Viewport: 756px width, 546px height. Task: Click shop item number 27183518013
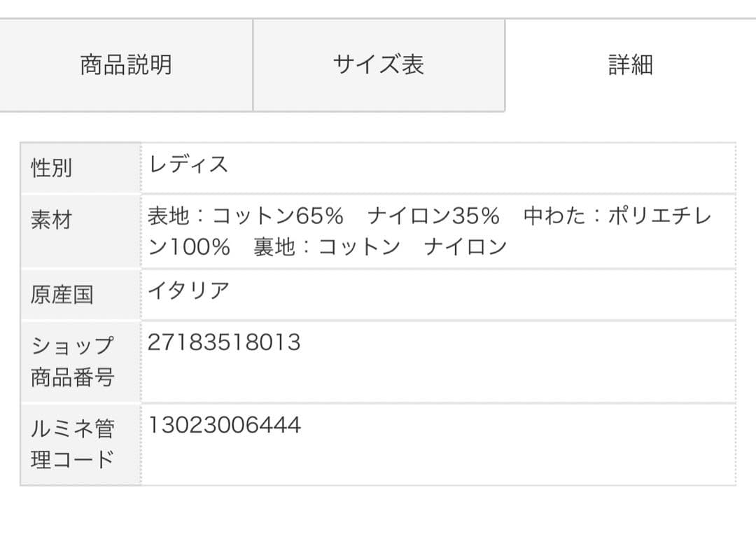[224, 342]
